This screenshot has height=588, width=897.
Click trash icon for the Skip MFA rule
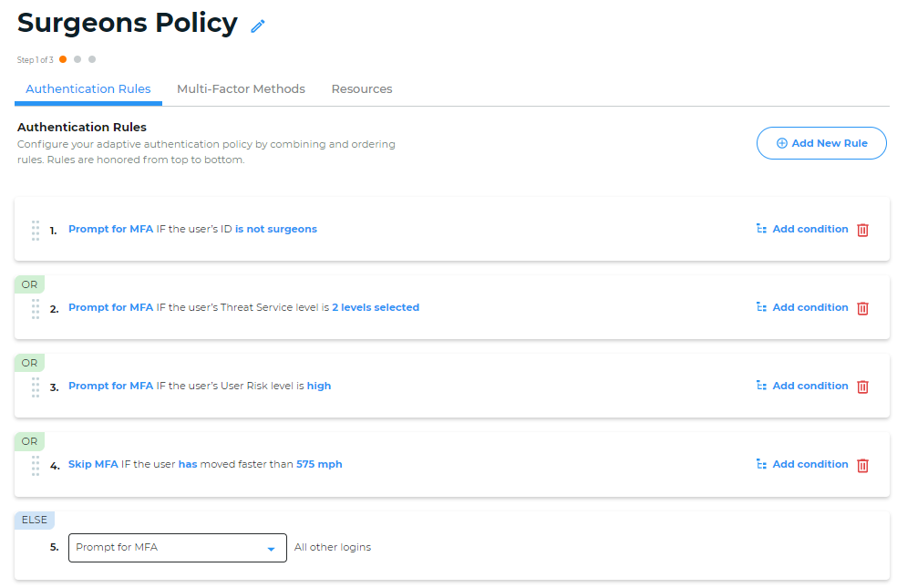tap(862, 465)
